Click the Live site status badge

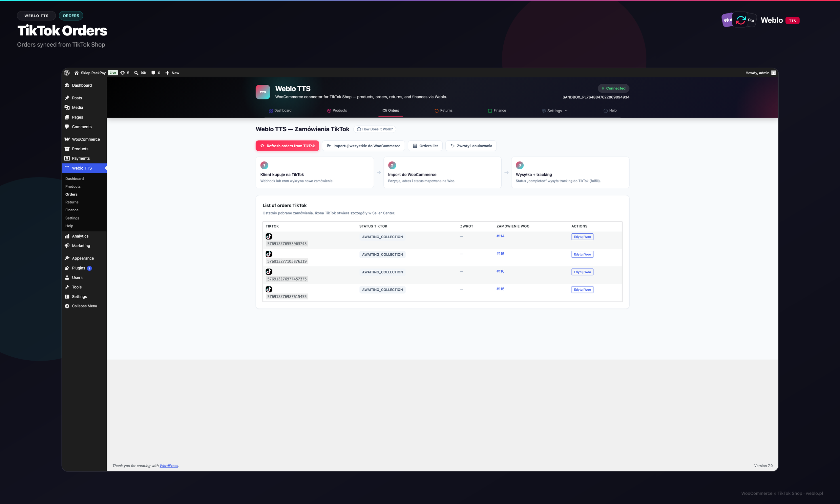point(113,73)
